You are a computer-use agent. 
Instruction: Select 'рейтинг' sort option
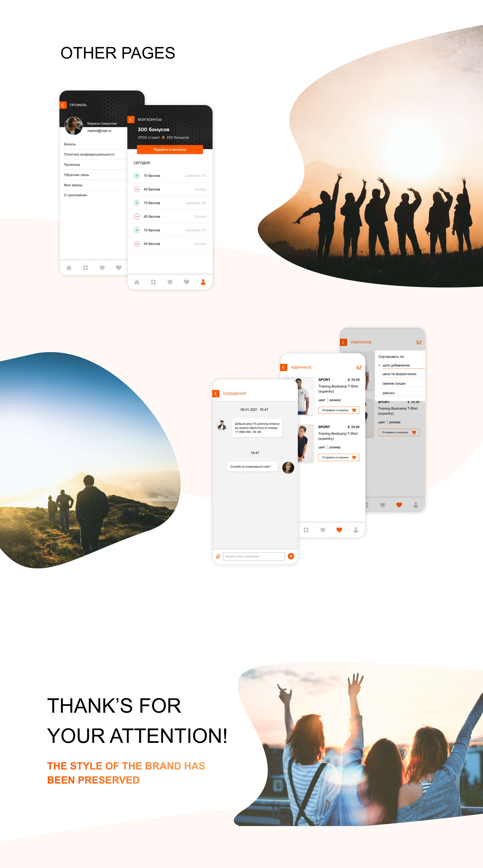pyautogui.click(x=389, y=393)
